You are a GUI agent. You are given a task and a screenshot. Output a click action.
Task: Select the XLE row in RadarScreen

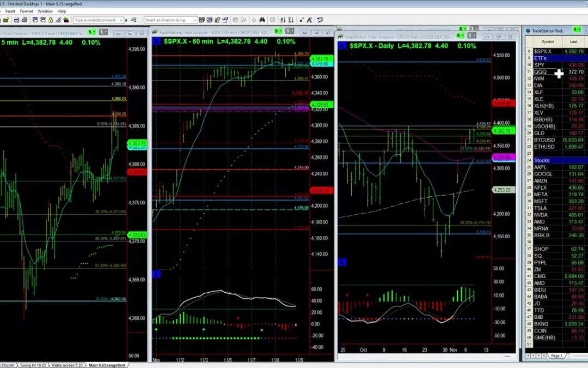pyautogui.click(x=556, y=99)
